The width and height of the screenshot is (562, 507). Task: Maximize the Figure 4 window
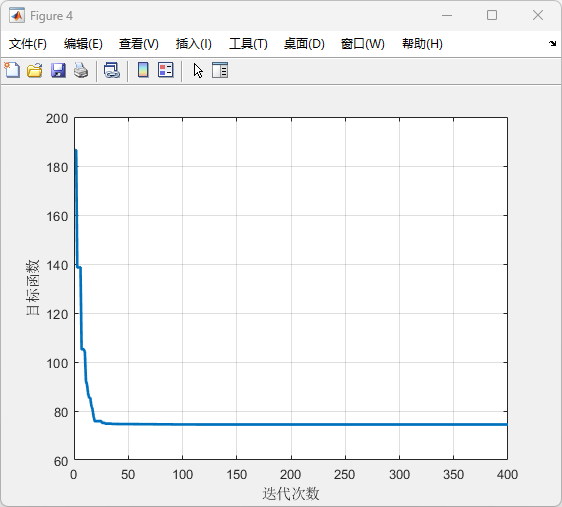click(492, 15)
